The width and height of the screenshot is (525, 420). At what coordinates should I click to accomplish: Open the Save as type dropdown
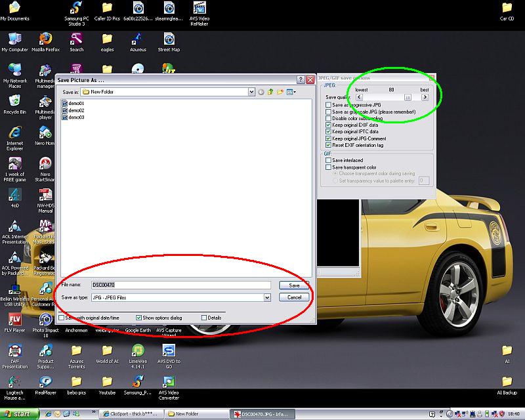[267, 297]
